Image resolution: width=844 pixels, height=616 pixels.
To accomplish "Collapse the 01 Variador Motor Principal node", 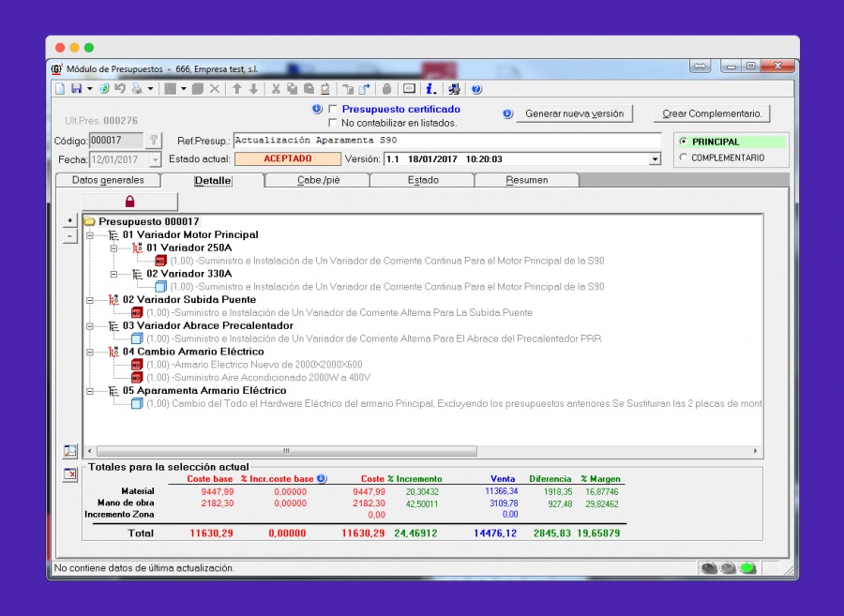I will coord(90,235).
